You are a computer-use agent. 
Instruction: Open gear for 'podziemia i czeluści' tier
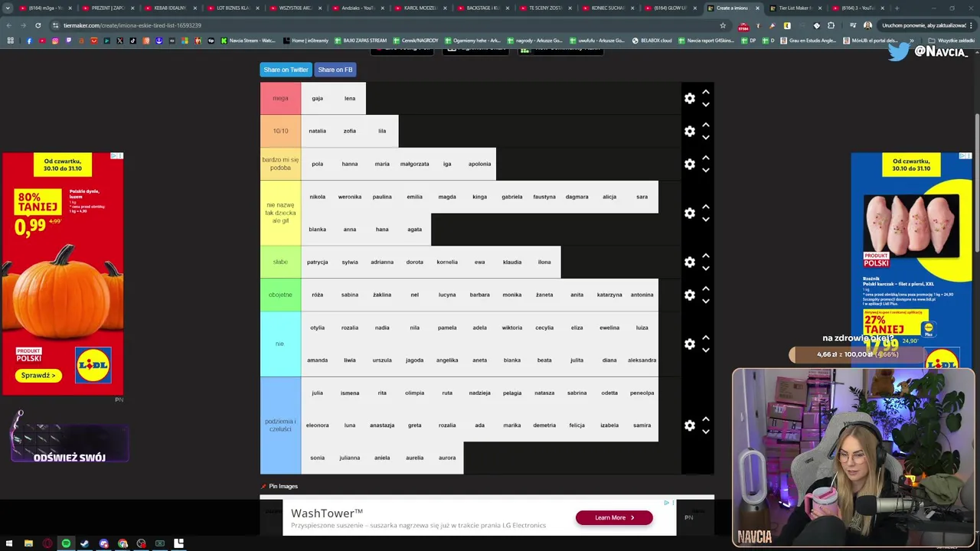(690, 425)
